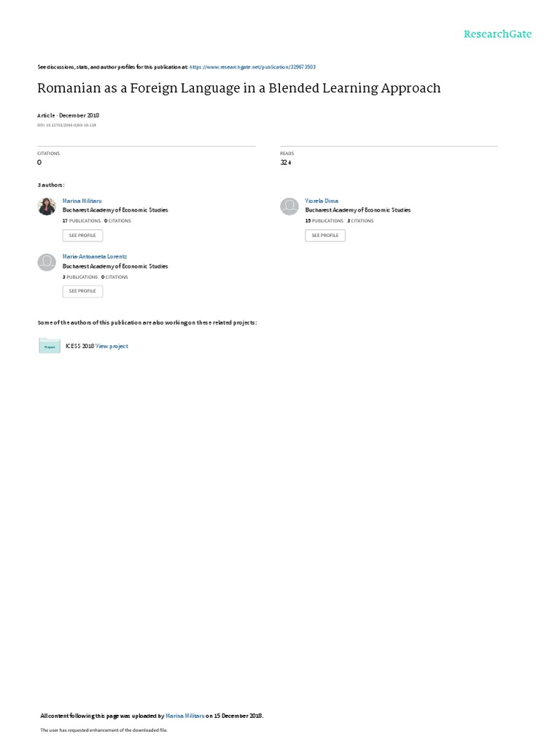560x747 pixels.
Task: Click the ICESS 2018 project folder icon
Action: coord(50,346)
